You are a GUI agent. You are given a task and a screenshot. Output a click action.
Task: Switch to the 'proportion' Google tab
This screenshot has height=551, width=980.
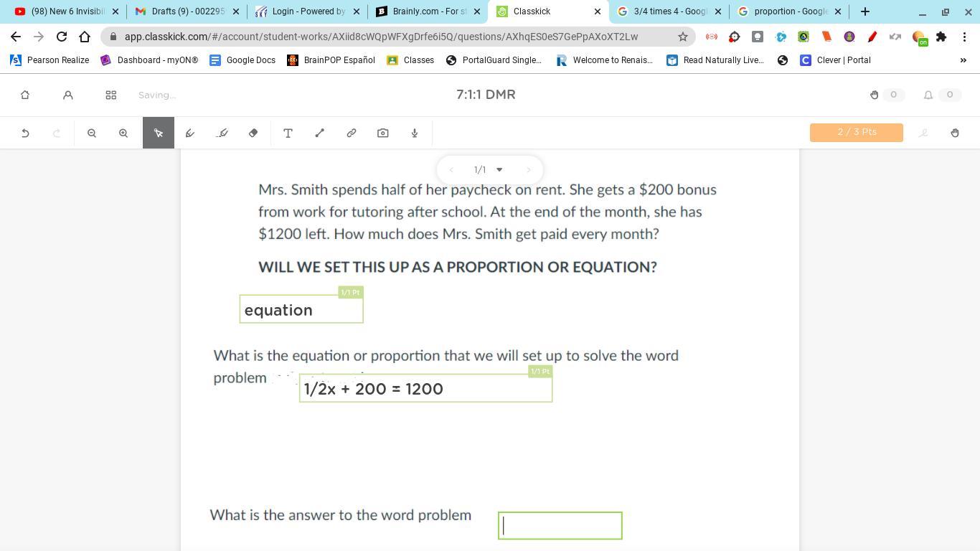791,11
